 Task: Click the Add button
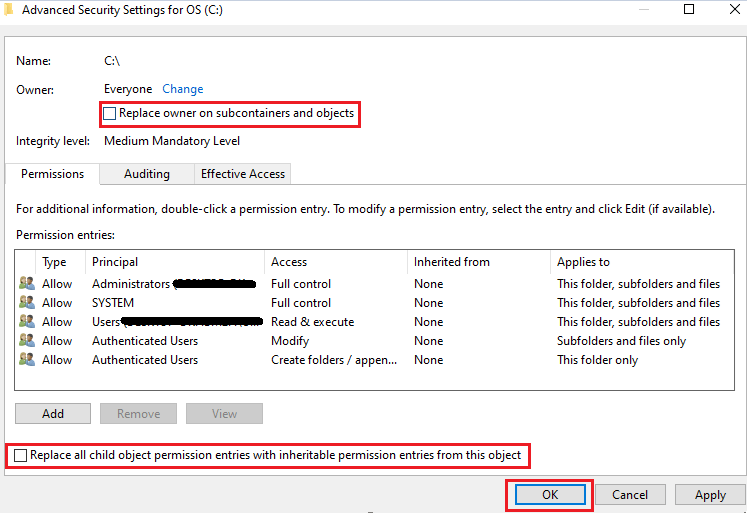click(x=53, y=413)
